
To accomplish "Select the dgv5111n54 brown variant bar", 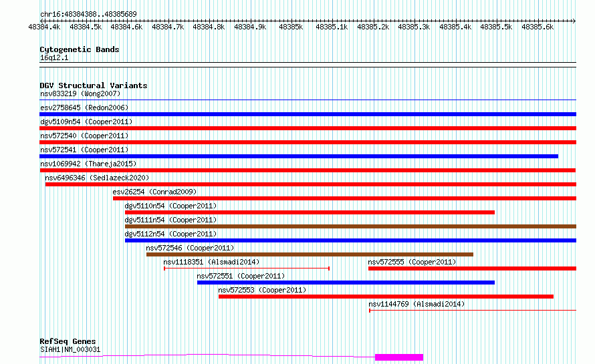I will pos(350,226).
